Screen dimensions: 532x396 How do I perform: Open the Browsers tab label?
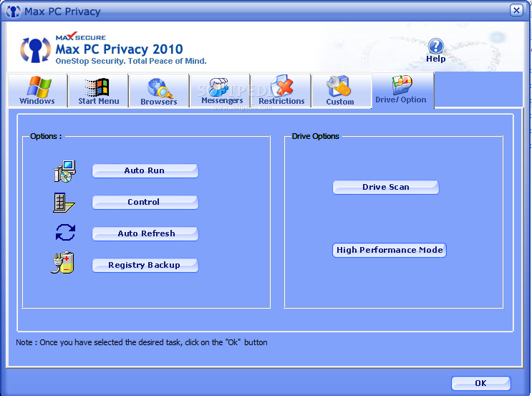159,102
